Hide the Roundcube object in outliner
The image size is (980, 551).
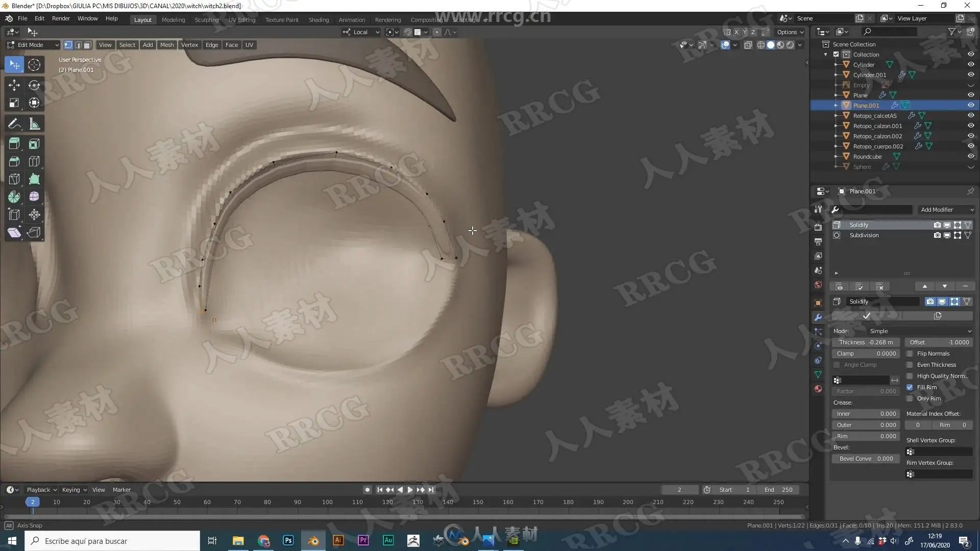coord(970,157)
